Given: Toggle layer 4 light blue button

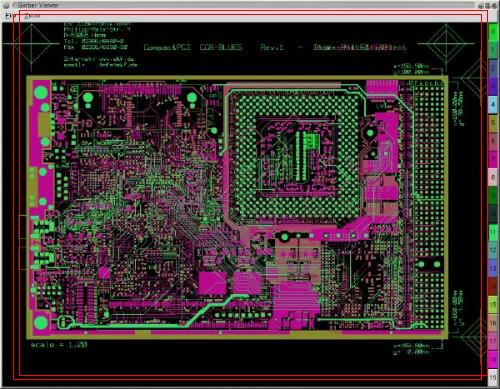Looking at the screenshot, I should click(x=493, y=105).
